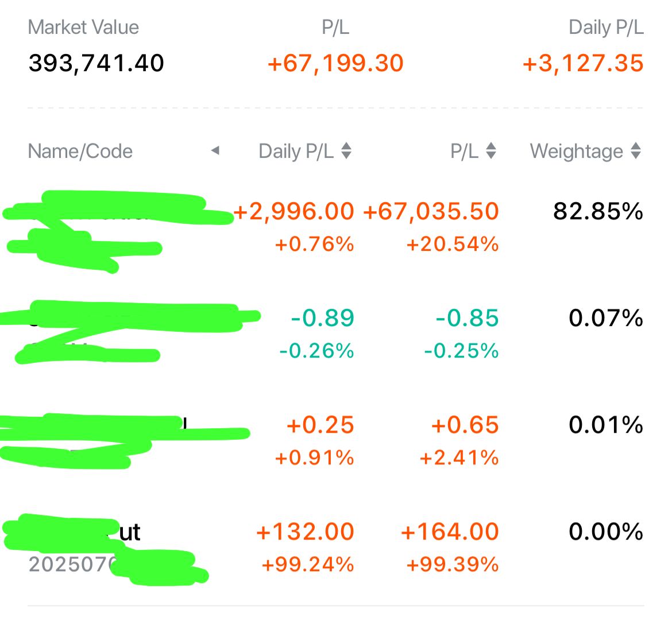The height and width of the screenshot is (624, 672).
Task: Tap the +67,035.50 profit cell
Action: point(431,212)
